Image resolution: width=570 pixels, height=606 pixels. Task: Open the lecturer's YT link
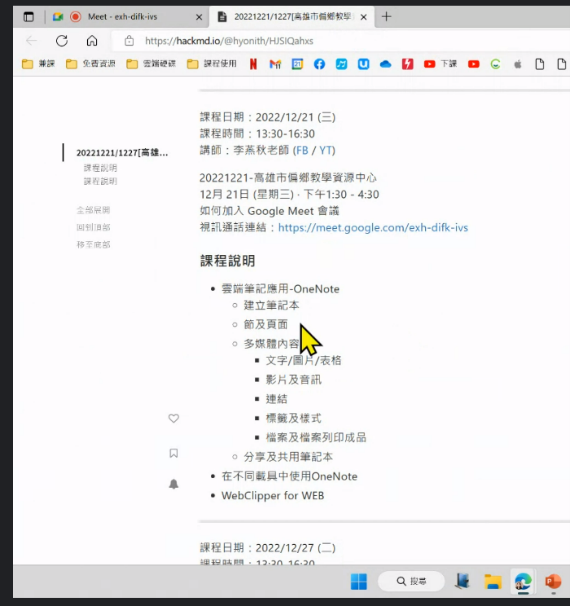coord(325,150)
